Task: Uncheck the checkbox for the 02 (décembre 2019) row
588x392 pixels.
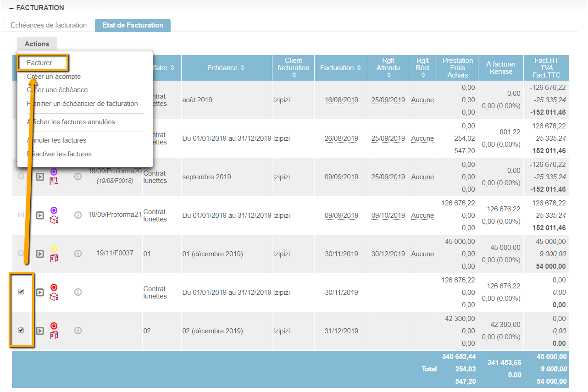Action: [x=21, y=330]
